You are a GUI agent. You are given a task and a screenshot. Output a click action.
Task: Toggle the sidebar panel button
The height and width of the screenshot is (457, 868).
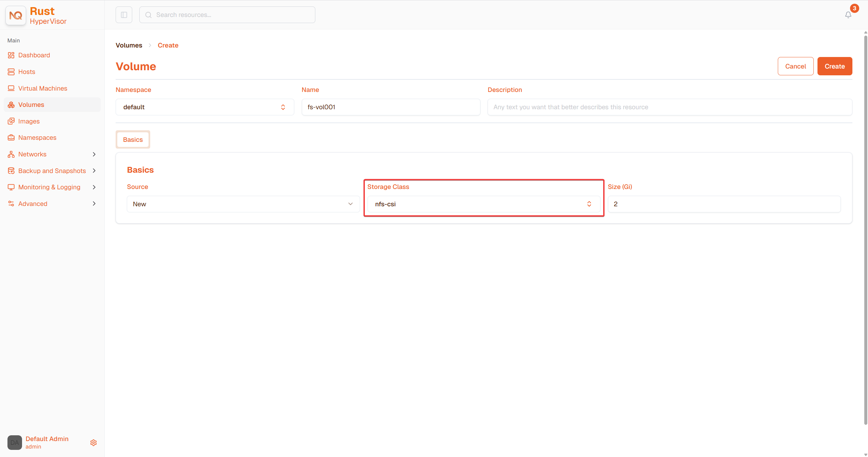tap(124, 15)
